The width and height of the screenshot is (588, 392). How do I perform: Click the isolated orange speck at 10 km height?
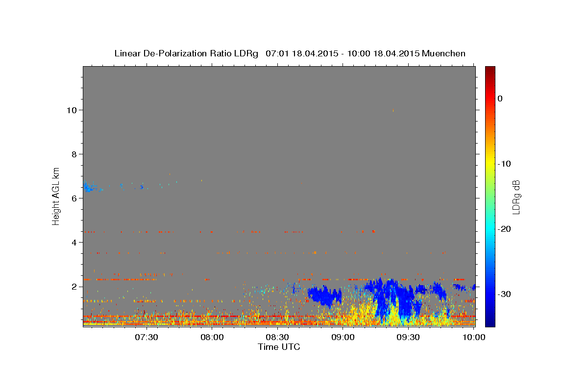point(393,110)
